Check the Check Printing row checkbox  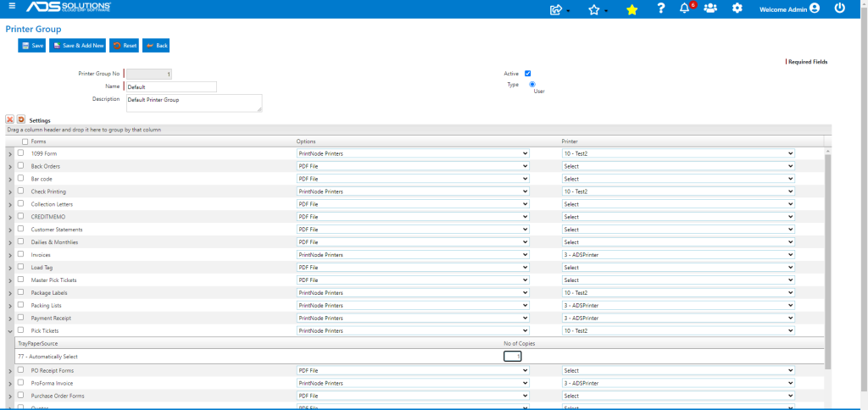click(x=21, y=191)
